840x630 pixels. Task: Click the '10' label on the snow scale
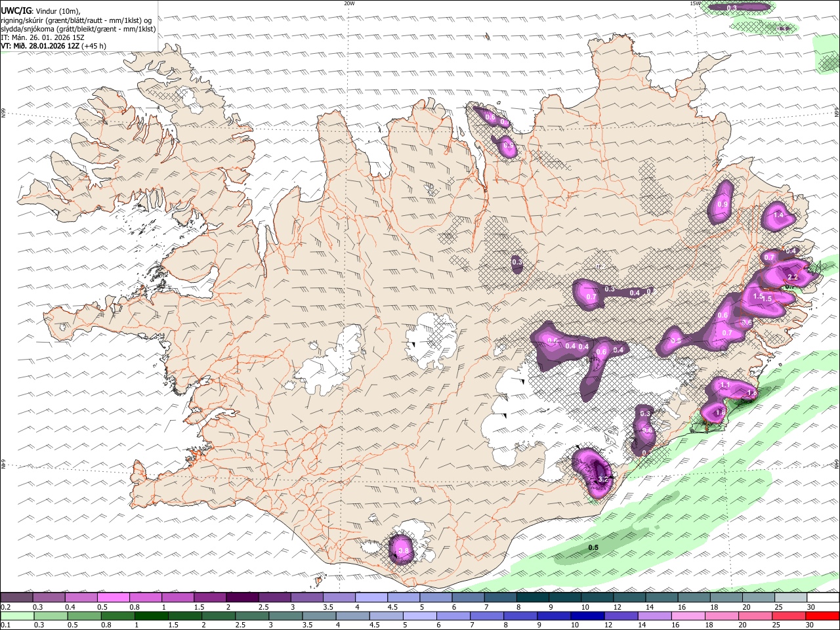tap(585, 607)
